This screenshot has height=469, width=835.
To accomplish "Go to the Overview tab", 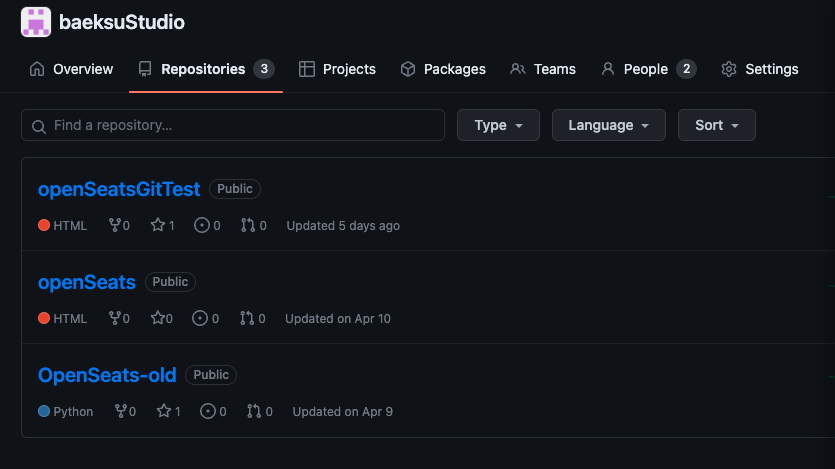I will tap(71, 69).
